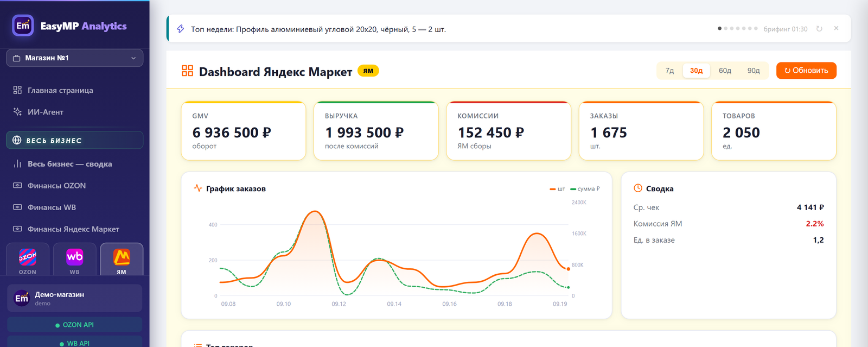Open the Магазин №1 store dropdown
This screenshot has width=868, height=347.
tap(75, 58)
